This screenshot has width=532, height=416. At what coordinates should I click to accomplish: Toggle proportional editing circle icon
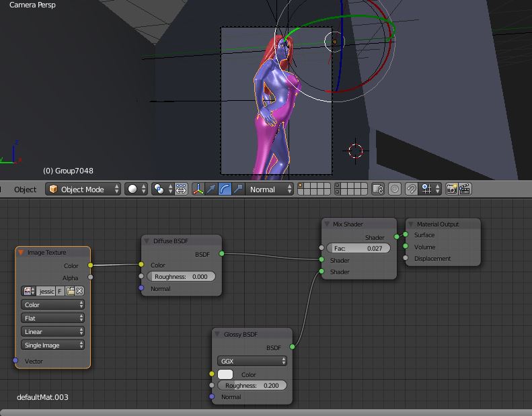click(395, 190)
